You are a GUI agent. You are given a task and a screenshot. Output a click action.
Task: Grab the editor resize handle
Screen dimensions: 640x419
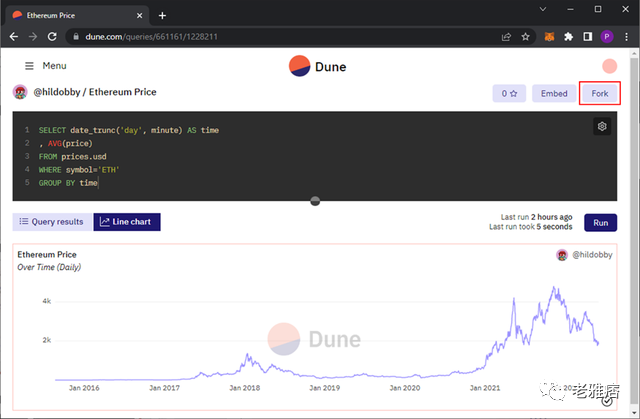(x=316, y=201)
